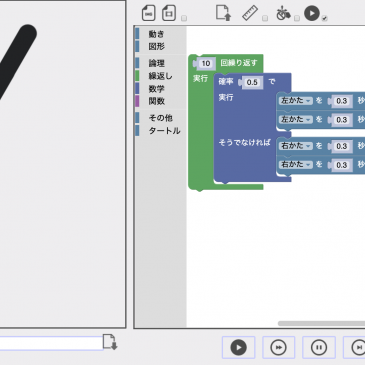This screenshot has height=365, width=365.
Task: Click the 0.3 field in first 左かた row
Action: [x=342, y=101]
